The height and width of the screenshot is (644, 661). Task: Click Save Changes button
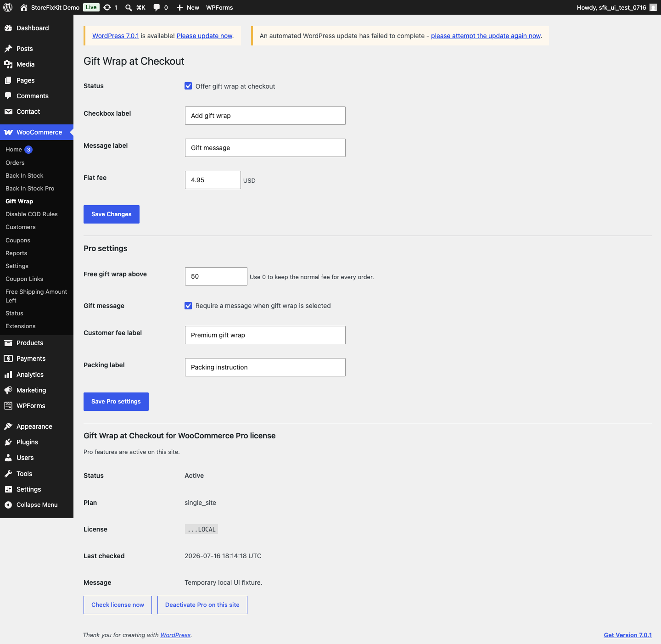point(112,214)
